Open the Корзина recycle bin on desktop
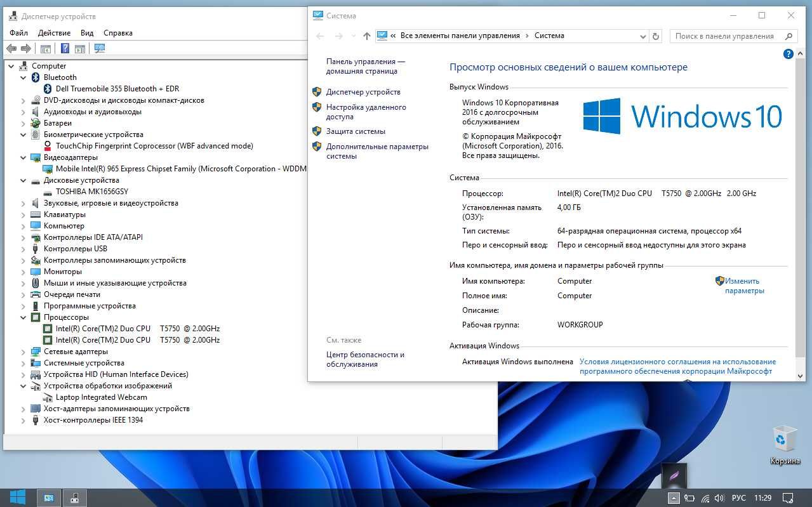Image resolution: width=812 pixels, height=507 pixels. click(785, 445)
